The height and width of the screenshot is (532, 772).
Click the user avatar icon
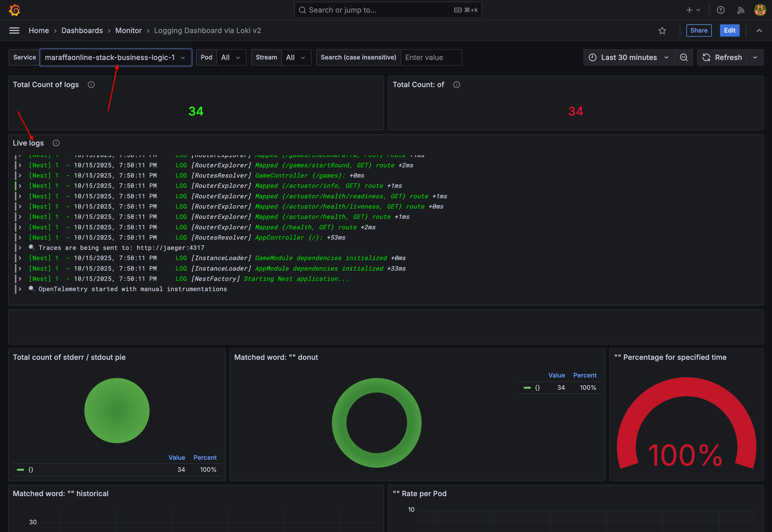[760, 10]
